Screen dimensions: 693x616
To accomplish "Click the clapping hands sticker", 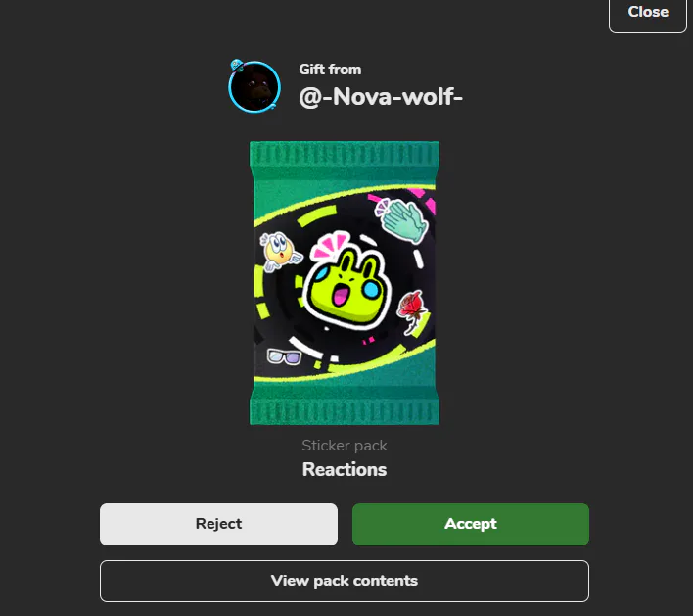I will point(402,220).
